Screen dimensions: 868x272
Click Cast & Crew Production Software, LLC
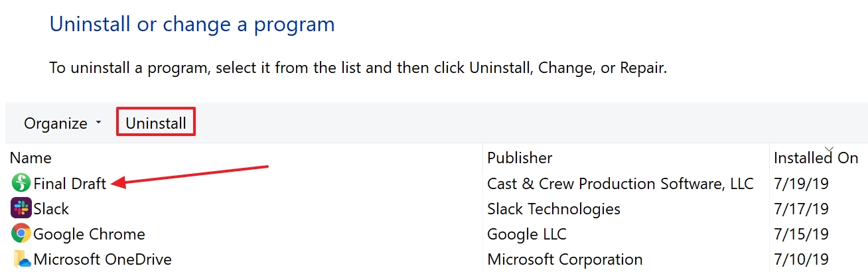pos(620,184)
